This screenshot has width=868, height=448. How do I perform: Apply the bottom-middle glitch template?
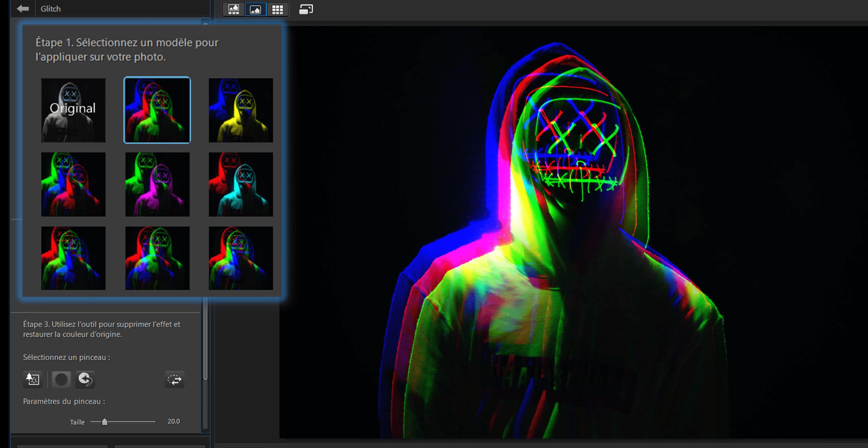[157, 258]
